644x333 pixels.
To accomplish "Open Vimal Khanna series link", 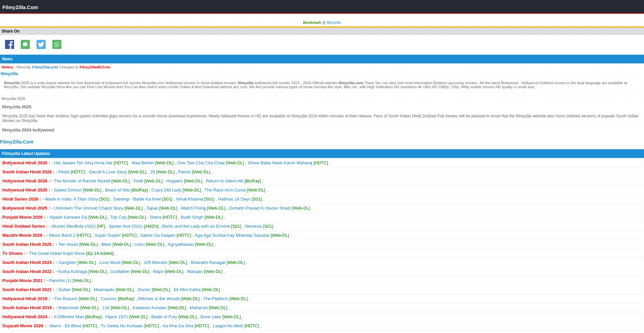I will (190, 199).
